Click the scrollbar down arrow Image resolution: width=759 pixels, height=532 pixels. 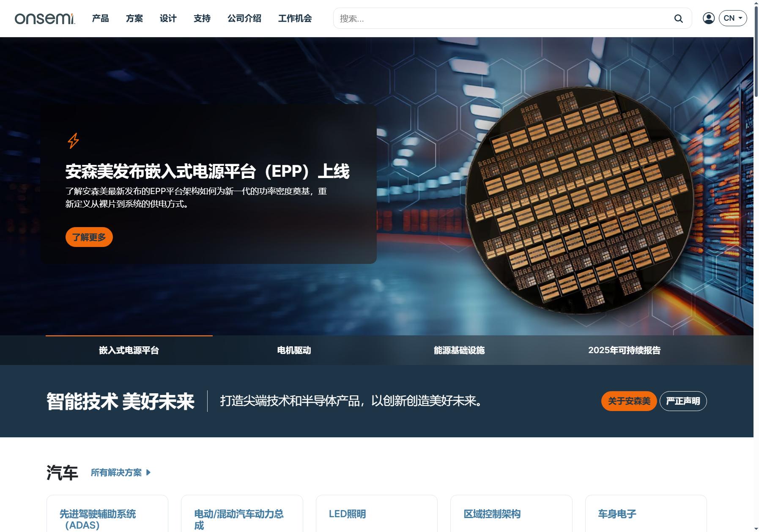[756, 529]
